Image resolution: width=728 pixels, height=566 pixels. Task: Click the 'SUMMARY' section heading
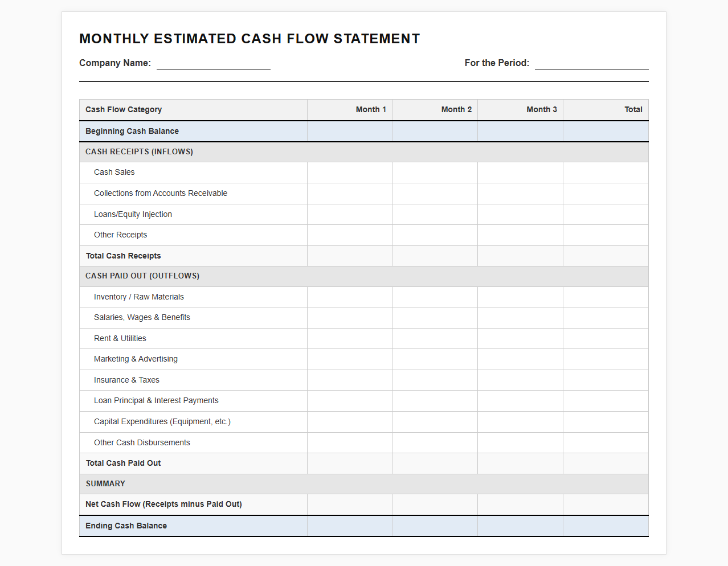tap(105, 483)
